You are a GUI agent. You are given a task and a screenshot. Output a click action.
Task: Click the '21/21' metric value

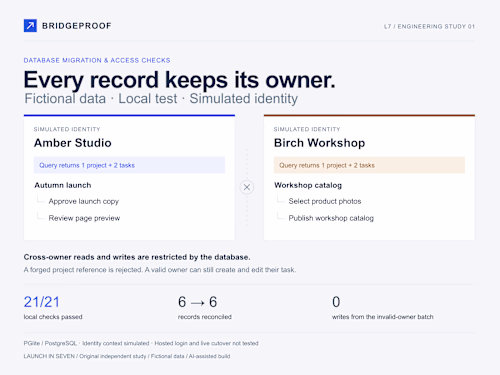pos(42,302)
